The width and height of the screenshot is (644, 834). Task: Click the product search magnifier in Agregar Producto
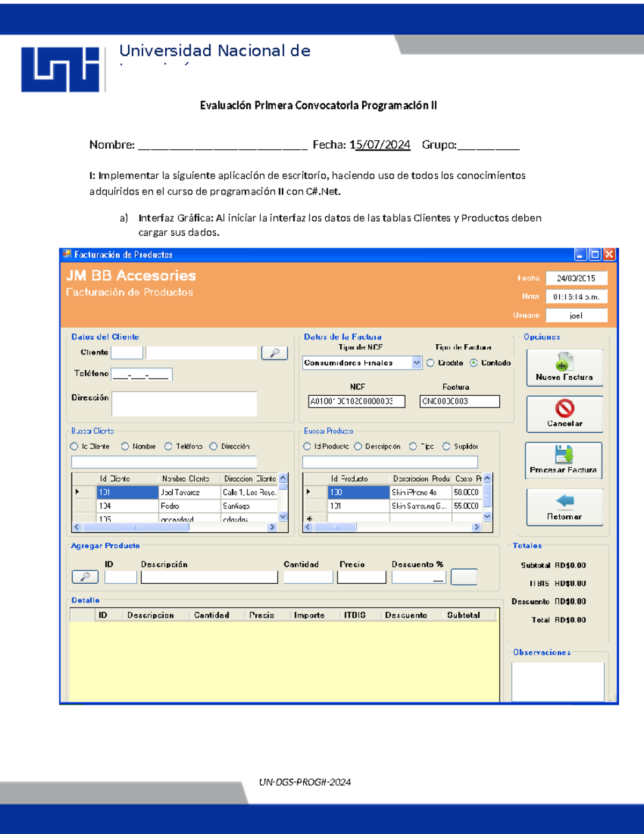85,577
